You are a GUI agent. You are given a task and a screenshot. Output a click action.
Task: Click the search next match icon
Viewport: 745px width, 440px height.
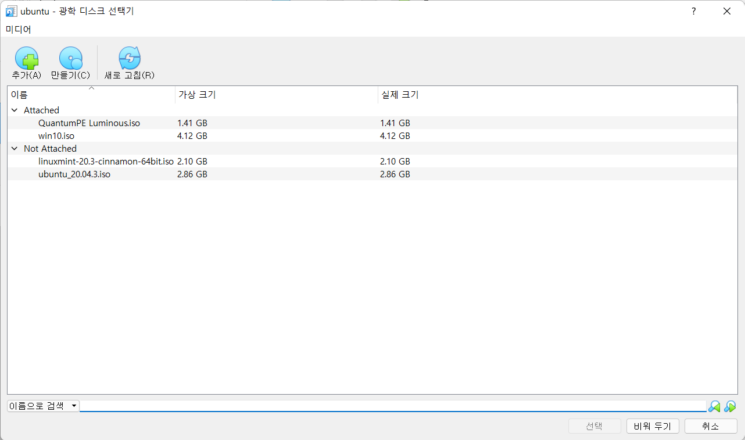tap(730, 406)
